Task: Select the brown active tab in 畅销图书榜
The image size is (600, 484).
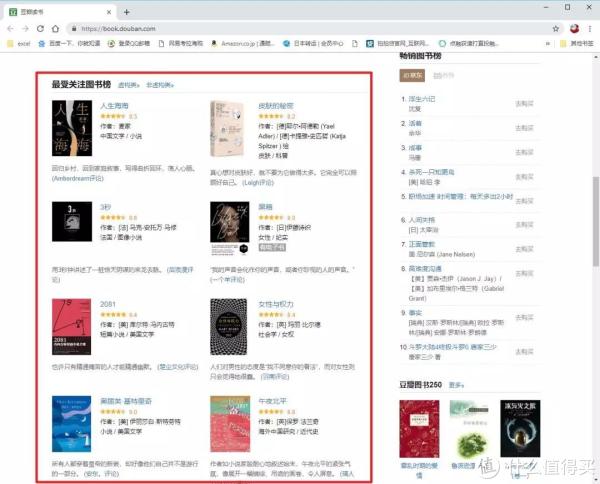Action: 412,75
